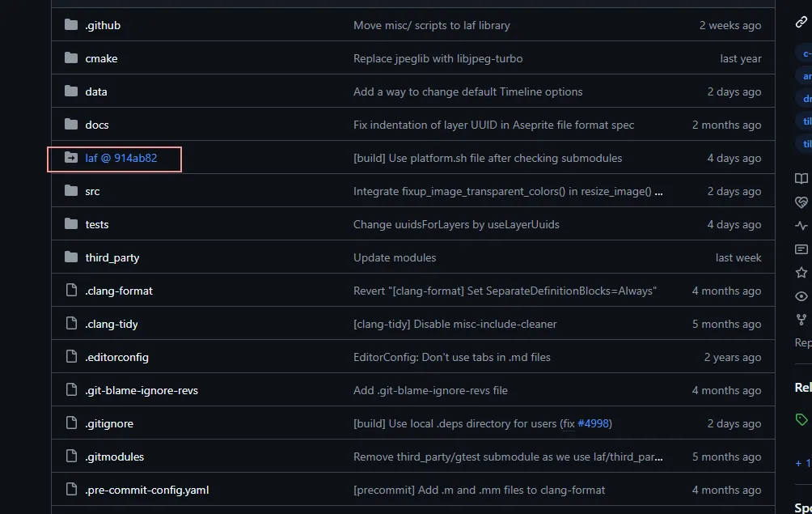Click the website link icon in sidebar

[x=801, y=23]
